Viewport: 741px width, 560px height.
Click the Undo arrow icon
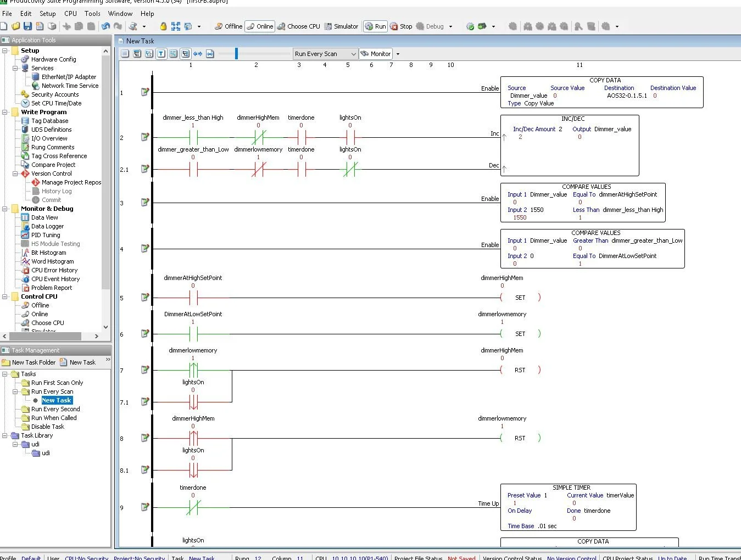(105, 26)
